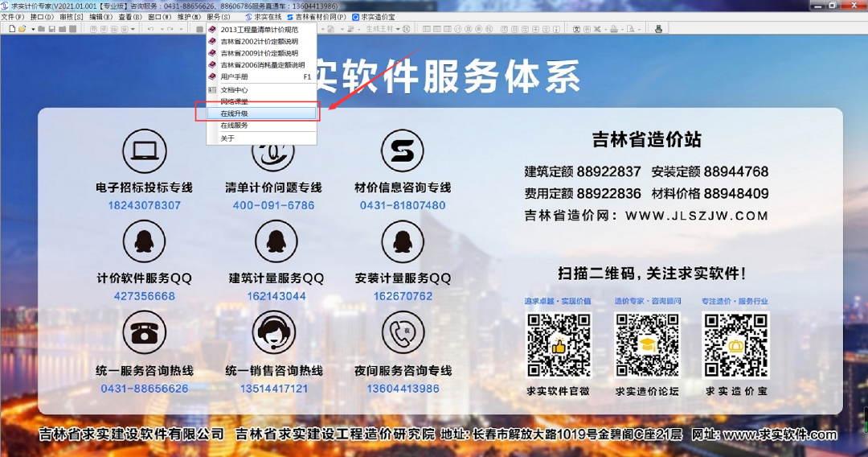The width and height of the screenshot is (868, 457).
Task: Click hotline number 0431-88656626
Action: coord(144,389)
